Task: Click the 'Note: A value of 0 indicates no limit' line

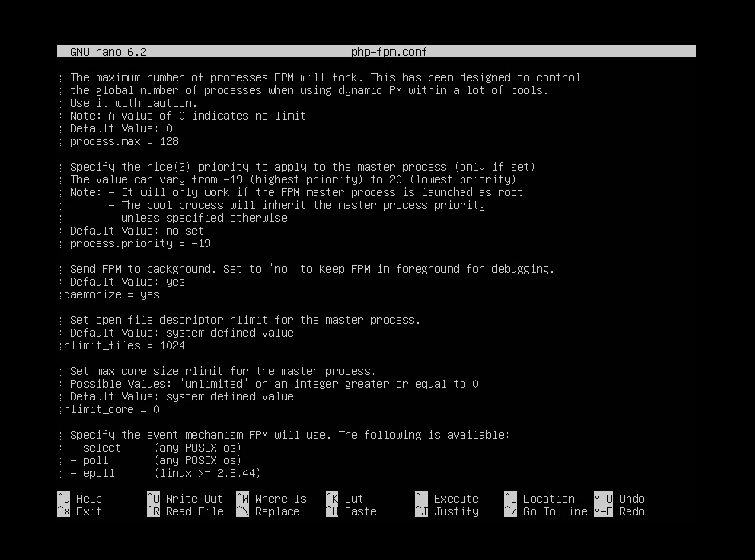Action: coord(182,116)
